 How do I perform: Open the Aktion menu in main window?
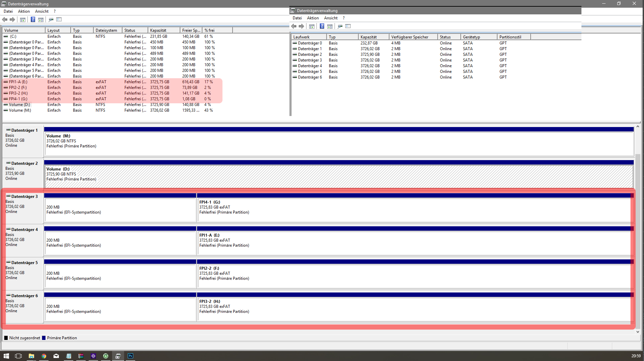(x=24, y=11)
